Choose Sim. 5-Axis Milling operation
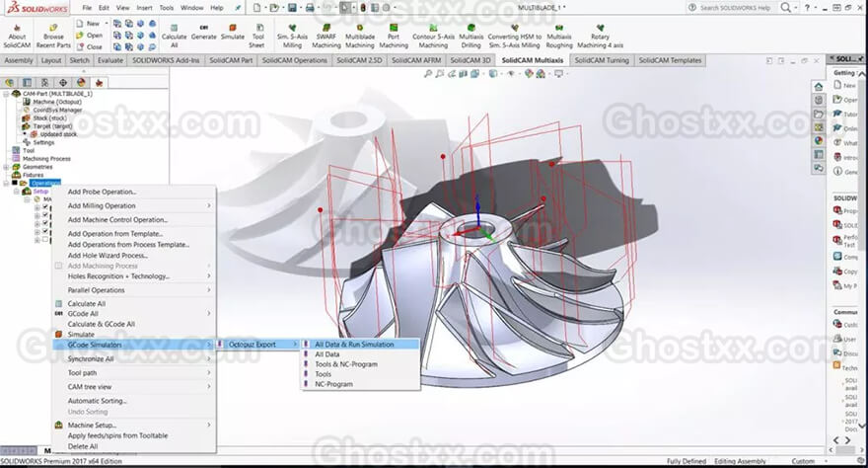This screenshot has width=868, height=468. [x=292, y=36]
